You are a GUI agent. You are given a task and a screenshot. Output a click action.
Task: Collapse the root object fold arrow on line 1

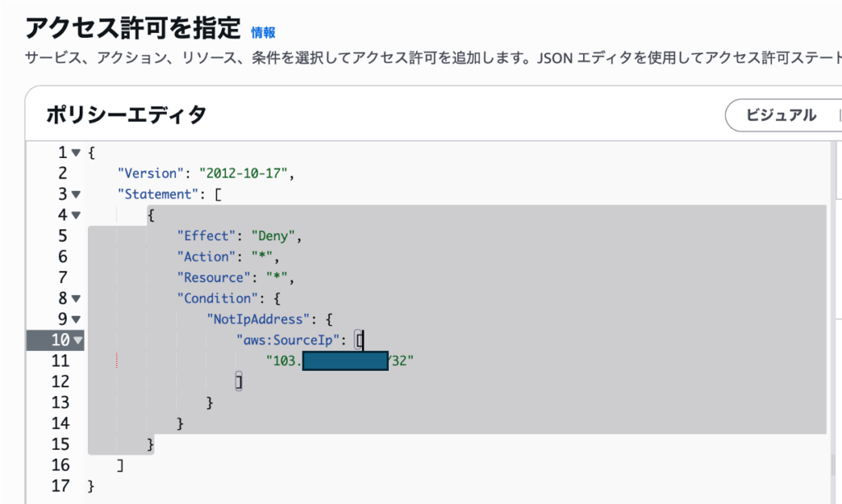pyautogui.click(x=76, y=153)
